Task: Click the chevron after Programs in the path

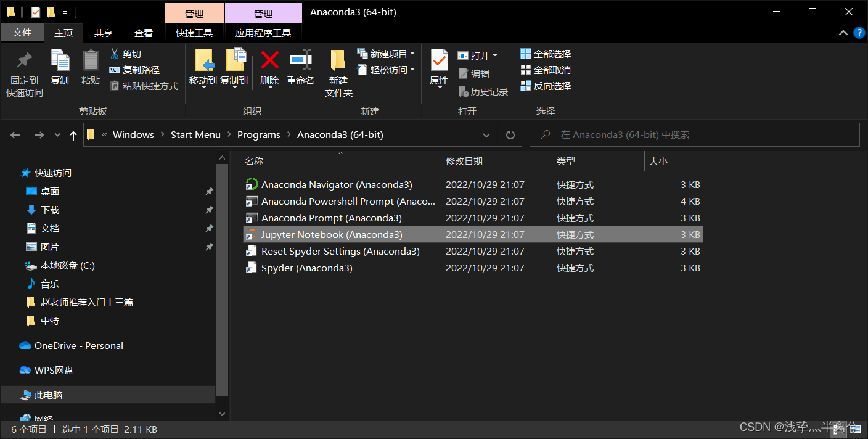Action: coord(289,134)
